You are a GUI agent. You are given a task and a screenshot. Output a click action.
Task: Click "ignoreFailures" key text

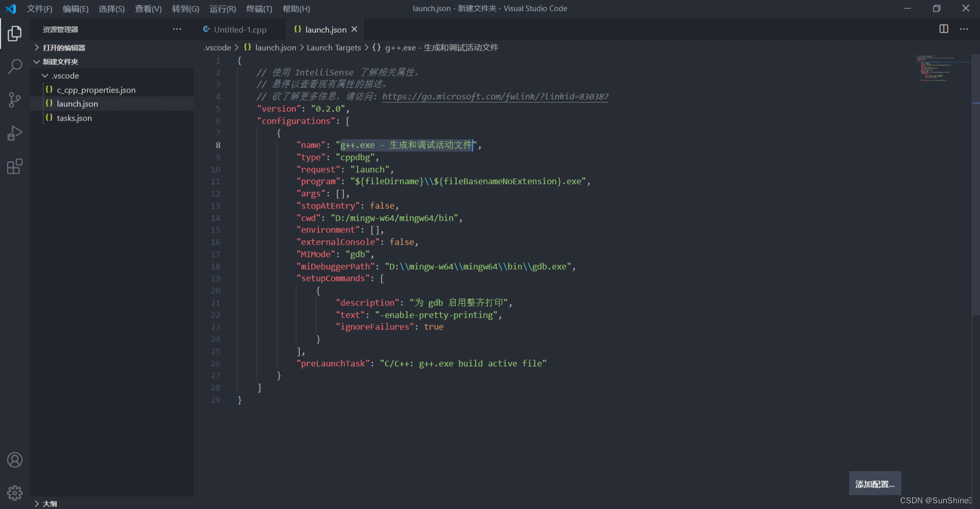[375, 327]
